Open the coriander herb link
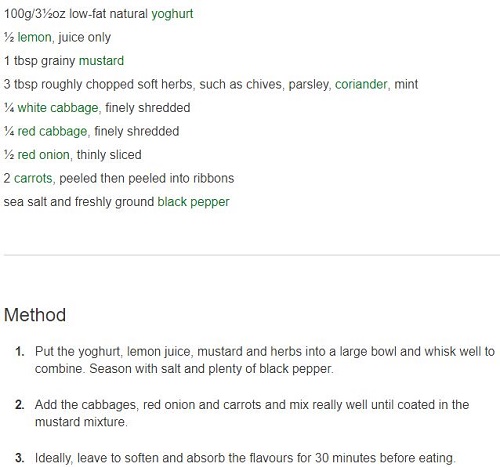Screen dimensions: 500x467 [361, 84]
